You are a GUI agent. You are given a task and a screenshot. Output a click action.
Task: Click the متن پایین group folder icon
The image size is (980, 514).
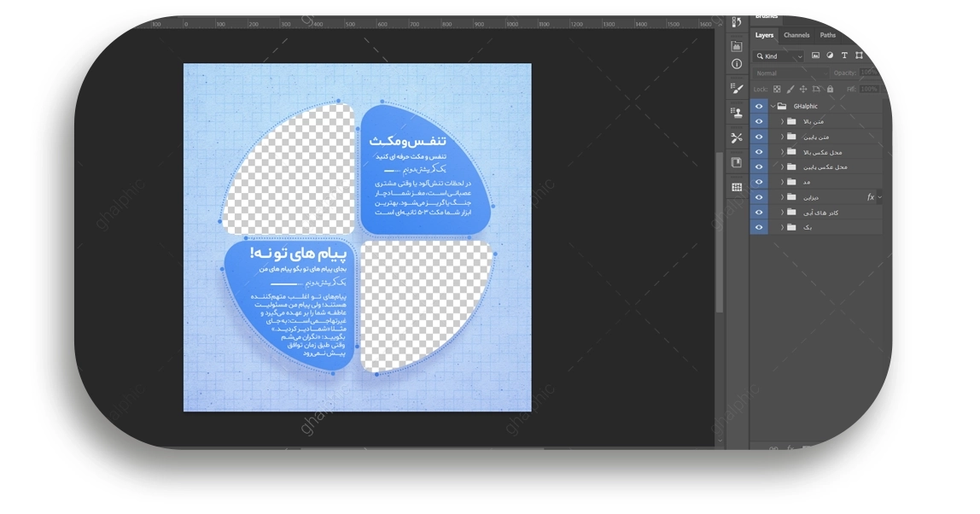pyautogui.click(x=792, y=137)
